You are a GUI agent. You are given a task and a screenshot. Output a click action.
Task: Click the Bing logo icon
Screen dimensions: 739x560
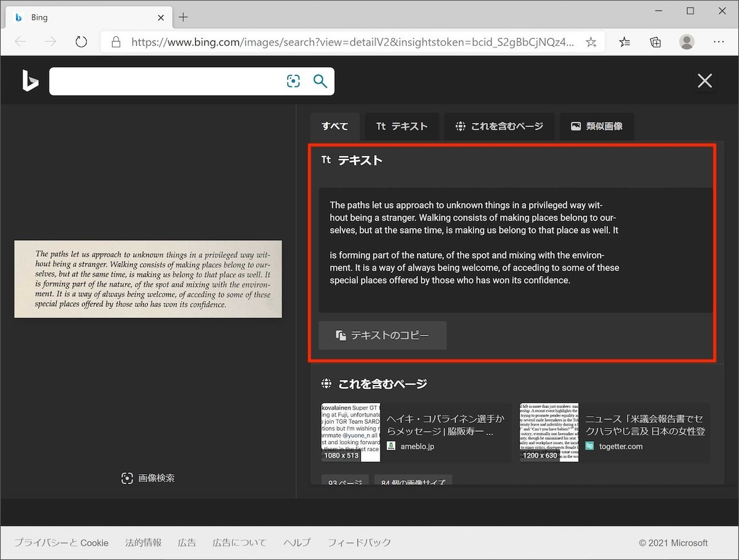(30, 81)
